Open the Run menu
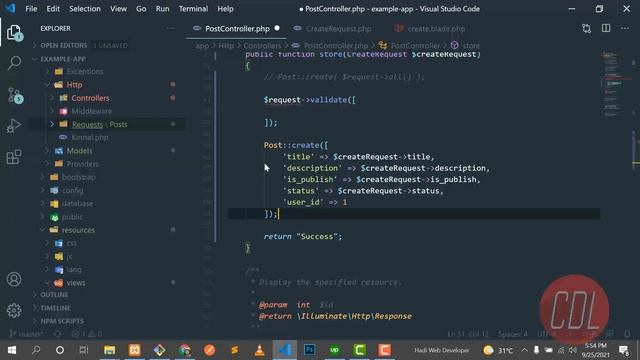Image resolution: width=640 pixels, height=360 pixels. click(162, 9)
